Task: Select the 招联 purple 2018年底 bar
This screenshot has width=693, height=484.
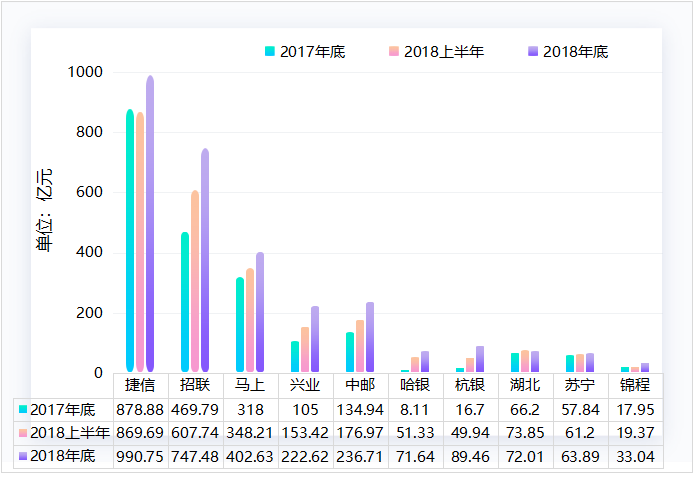Action: [205, 260]
